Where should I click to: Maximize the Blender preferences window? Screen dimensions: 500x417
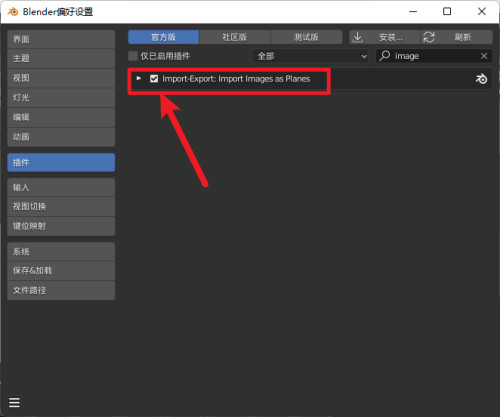(x=447, y=11)
